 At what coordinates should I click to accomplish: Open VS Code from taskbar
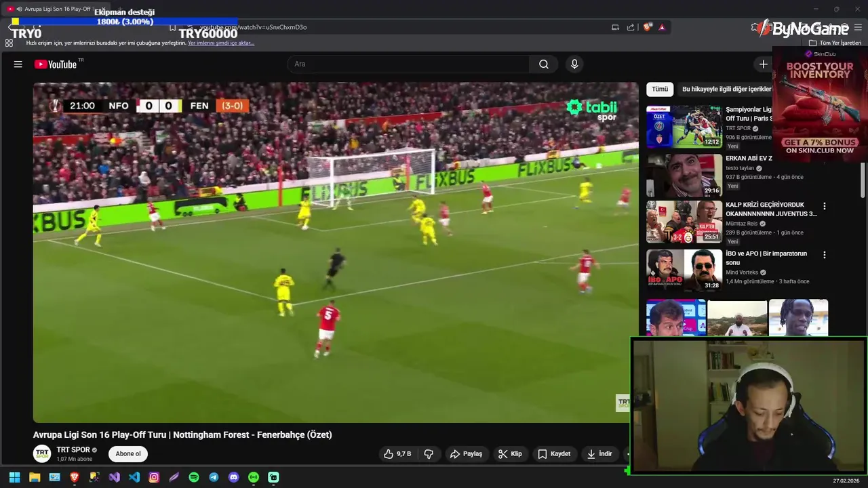coord(134,477)
